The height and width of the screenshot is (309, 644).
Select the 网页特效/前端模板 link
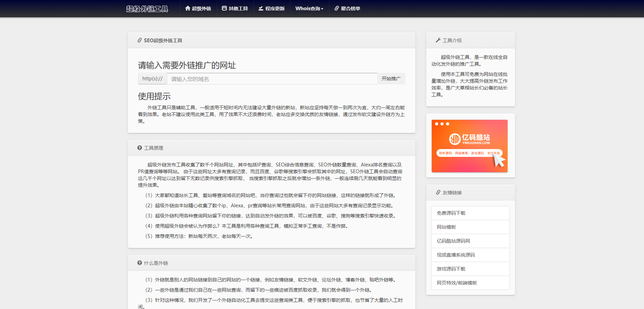coord(457,283)
